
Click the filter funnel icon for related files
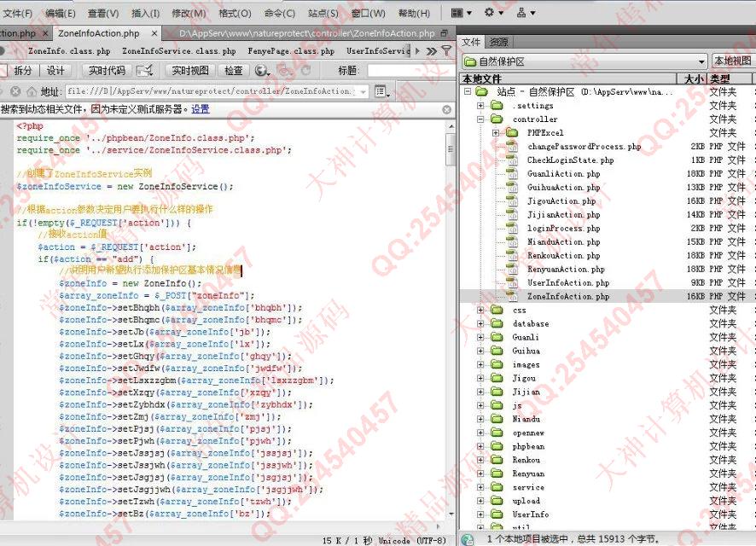(447, 50)
